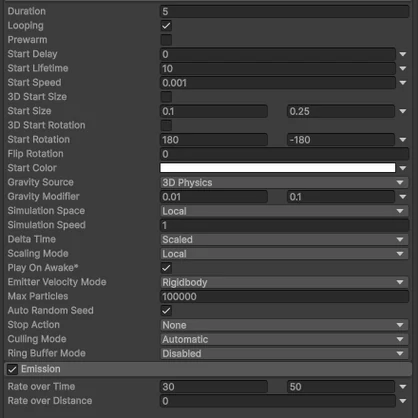Click the Rate over Distance label
The height and width of the screenshot is (418, 418).
click(50, 401)
